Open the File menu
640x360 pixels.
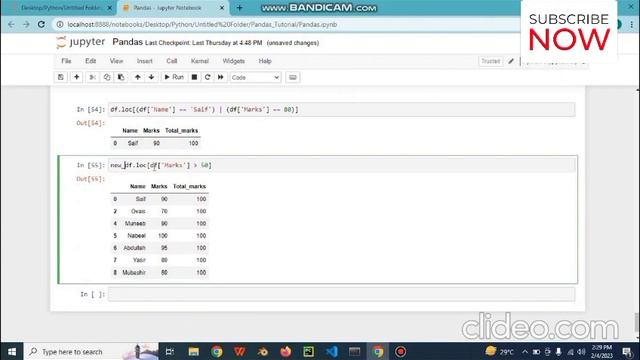tap(66, 61)
